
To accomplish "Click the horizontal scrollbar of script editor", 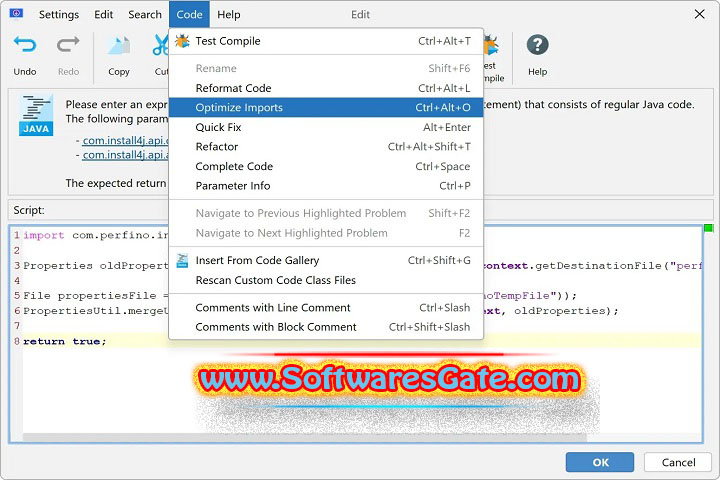I will click(304, 437).
